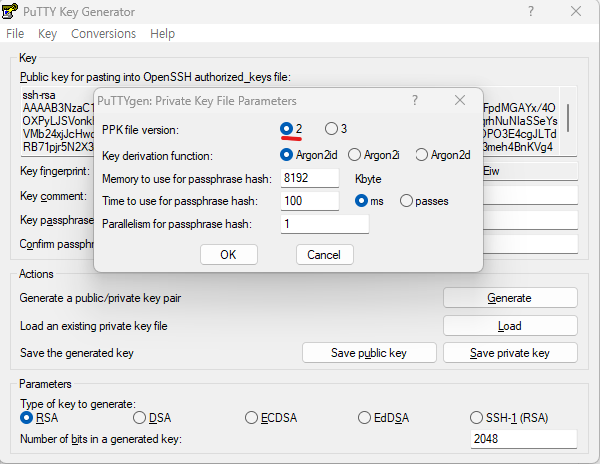The height and width of the screenshot is (464, 600).
Task: Click the memory for passphrase hash field
Action: [x=310, y=178]
